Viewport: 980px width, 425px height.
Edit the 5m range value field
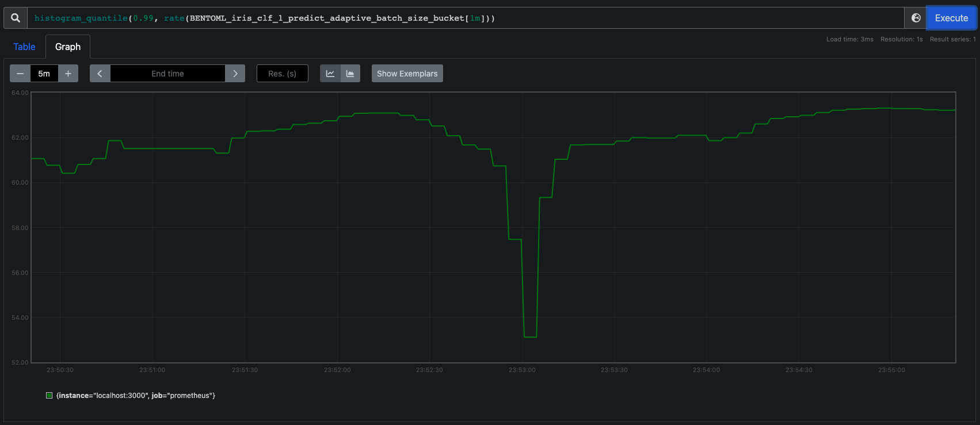click(44, 74)
